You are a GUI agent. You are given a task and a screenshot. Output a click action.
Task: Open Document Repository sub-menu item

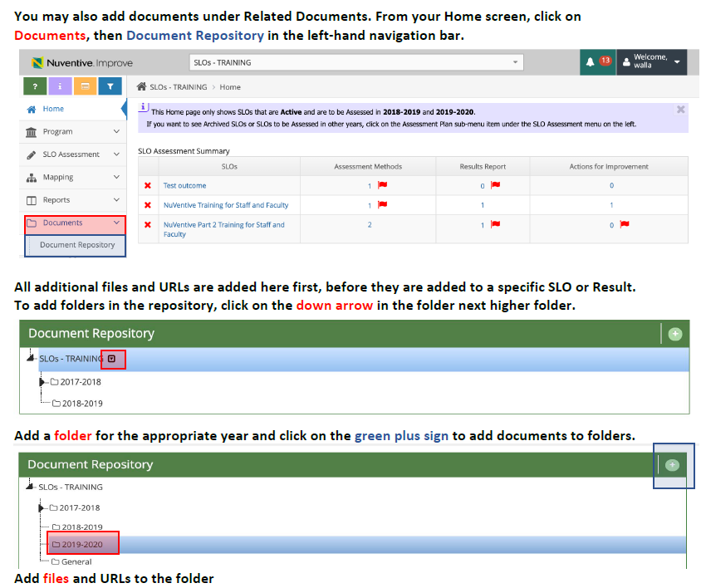(x=77, y=245)
